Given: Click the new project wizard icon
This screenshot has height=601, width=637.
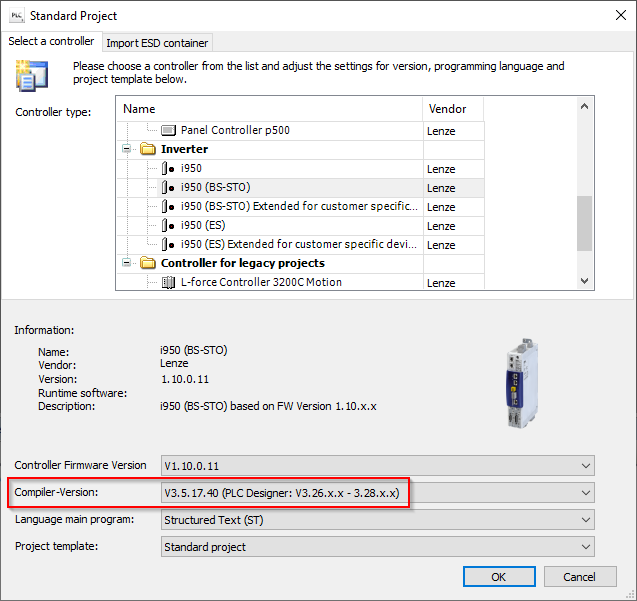Looking at the screenshot, I should (32, 76).
